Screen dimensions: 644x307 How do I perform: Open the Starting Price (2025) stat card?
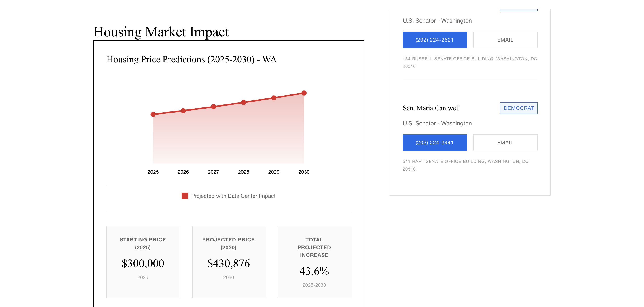point(143,262)
